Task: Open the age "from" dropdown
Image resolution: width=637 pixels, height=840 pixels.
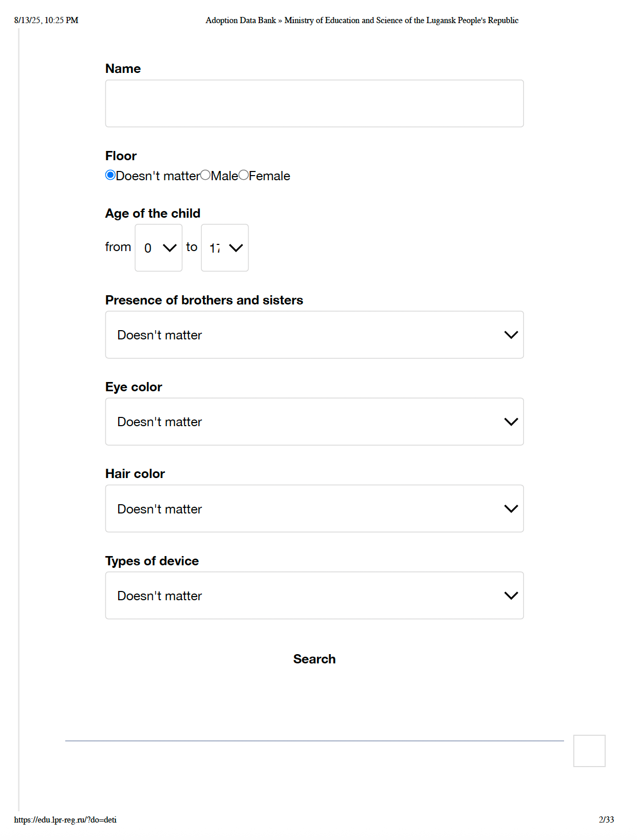Action: click(158, 248)
